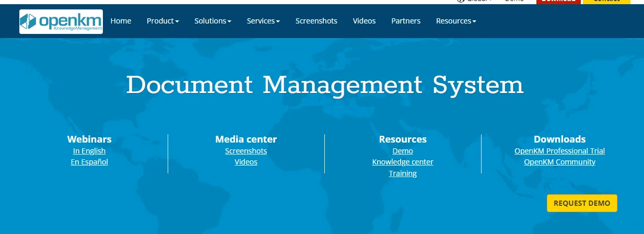Expand the Services dropdown menu
This screenshot has width=644, height=234.
[x=263, y=21]
